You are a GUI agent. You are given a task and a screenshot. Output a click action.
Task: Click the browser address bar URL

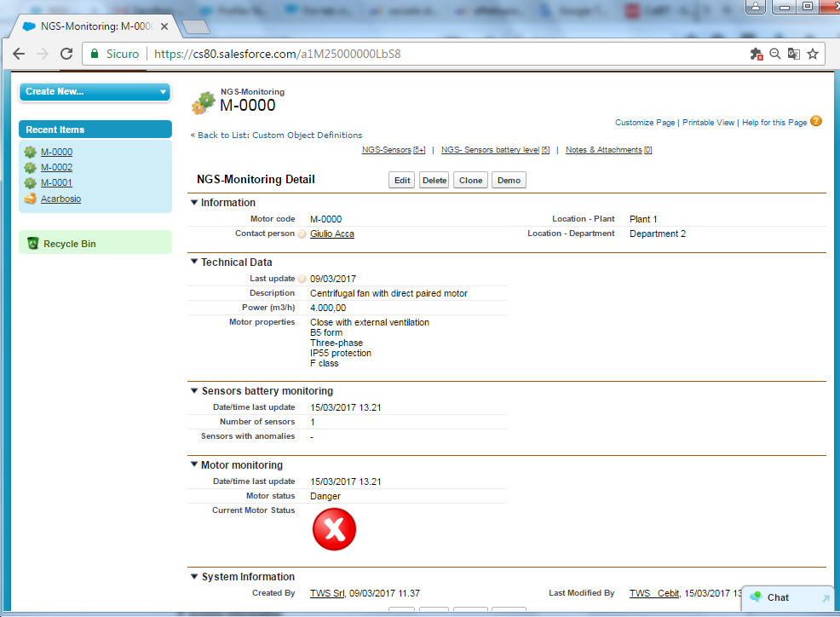pos(278,54)
